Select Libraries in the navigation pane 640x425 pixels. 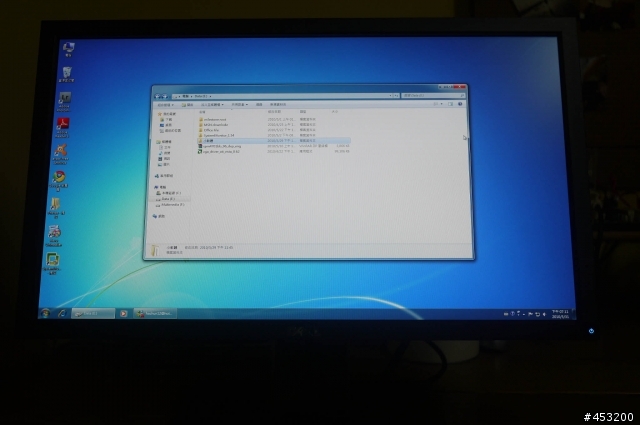164,142
